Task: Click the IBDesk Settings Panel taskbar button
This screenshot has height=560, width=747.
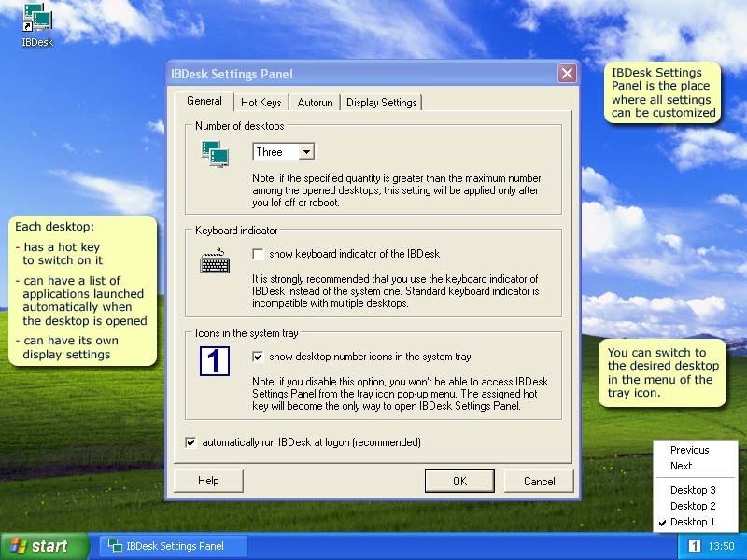Action: (x=173, y=546)
